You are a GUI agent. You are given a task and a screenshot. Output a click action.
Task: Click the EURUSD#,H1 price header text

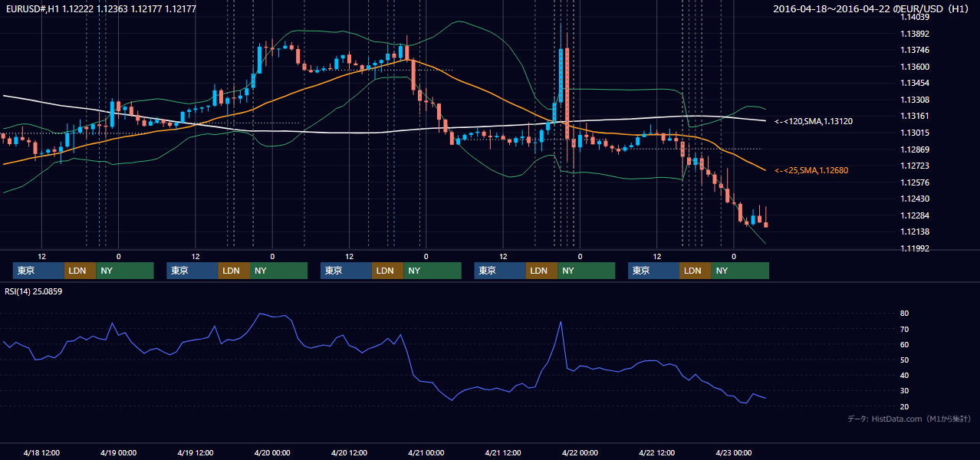(x=100, y=8)
